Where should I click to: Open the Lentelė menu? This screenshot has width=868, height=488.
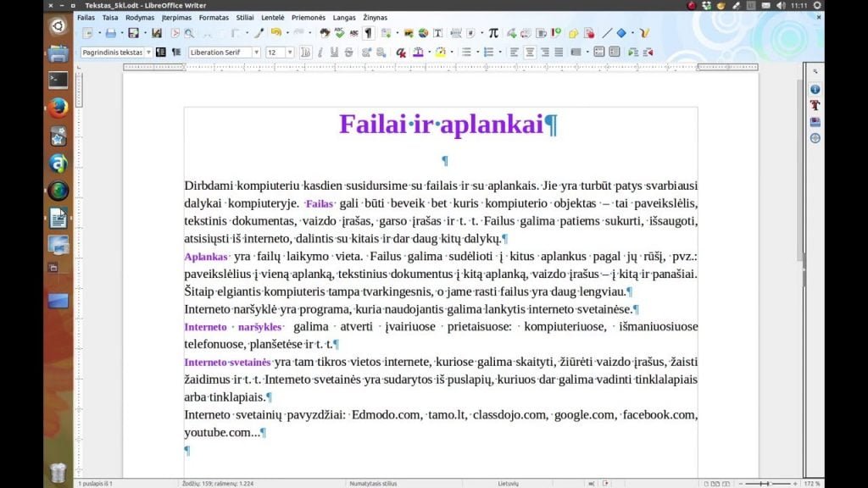272,18
